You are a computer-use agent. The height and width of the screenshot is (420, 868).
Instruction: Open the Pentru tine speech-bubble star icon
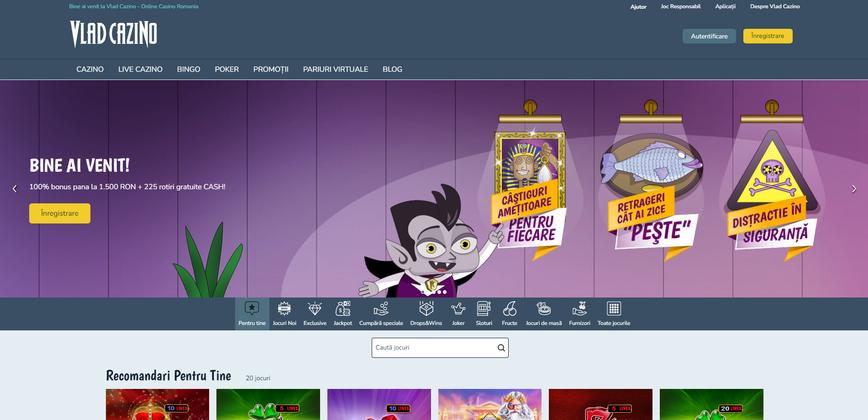(x=252, y=308)
